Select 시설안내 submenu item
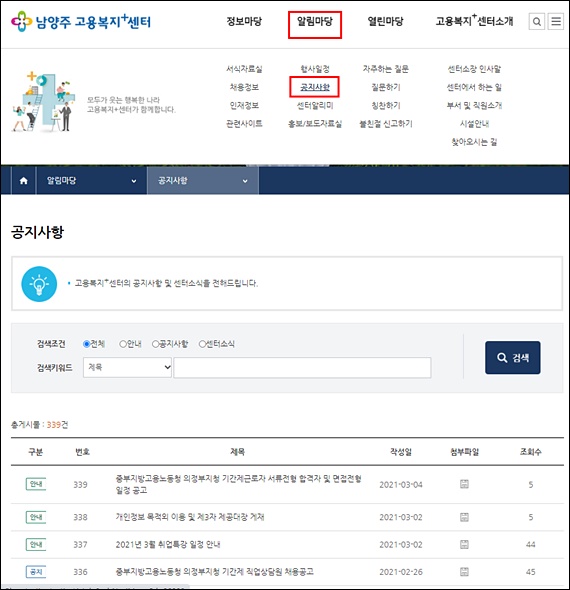Image resolution: width=570 pixels, height=590 pixels. click(x=474, y=123)
